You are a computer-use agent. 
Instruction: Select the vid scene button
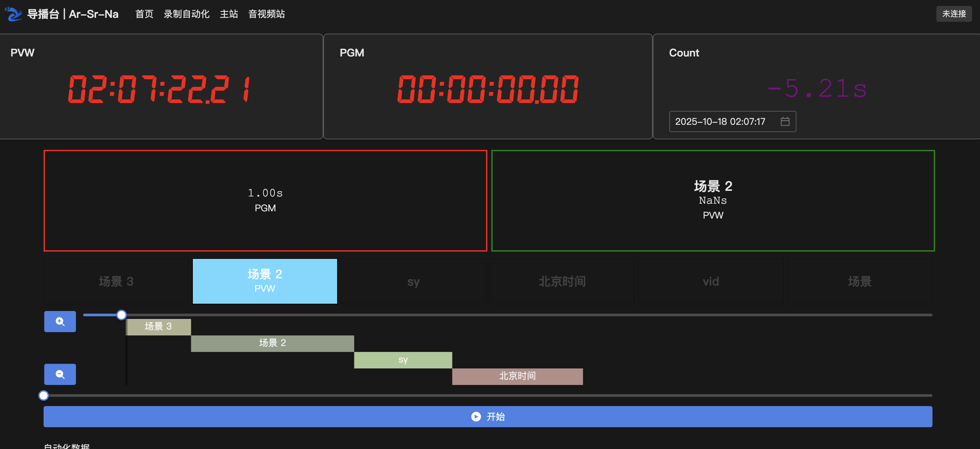pos(711,282)
